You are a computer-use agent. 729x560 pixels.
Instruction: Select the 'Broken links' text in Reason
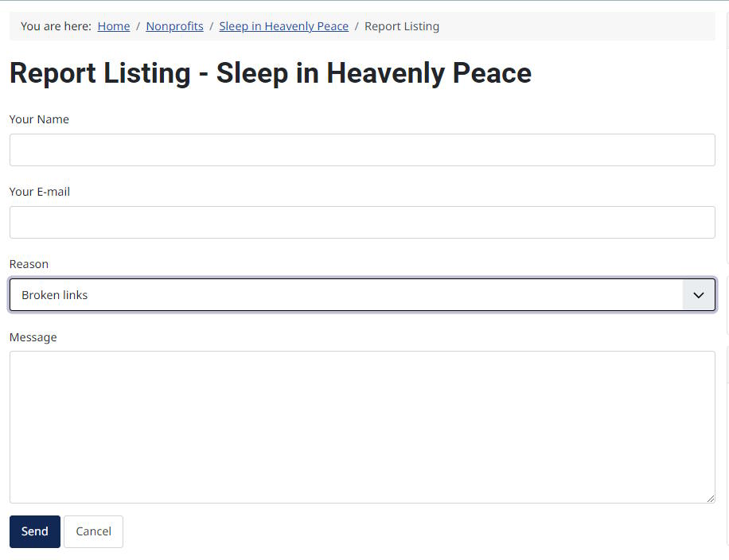pos(55,295)
